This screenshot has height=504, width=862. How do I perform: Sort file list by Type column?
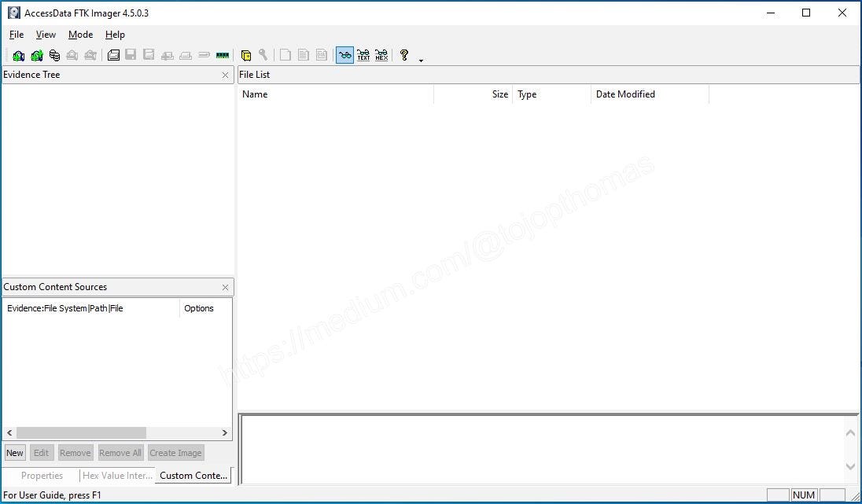click(x=552, y=94)
